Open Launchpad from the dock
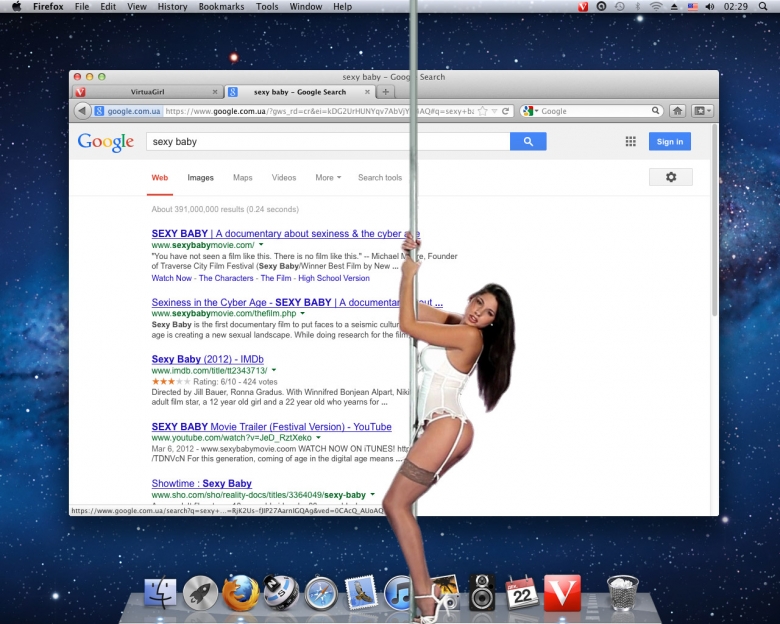Viewport: 780px width, 624px height. 201,592
